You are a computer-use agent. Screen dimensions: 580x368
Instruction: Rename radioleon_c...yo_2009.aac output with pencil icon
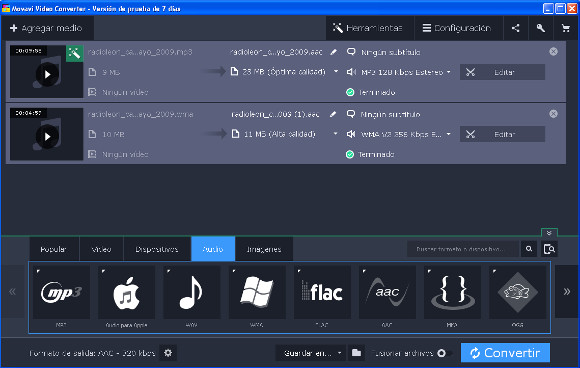[333, 52]
